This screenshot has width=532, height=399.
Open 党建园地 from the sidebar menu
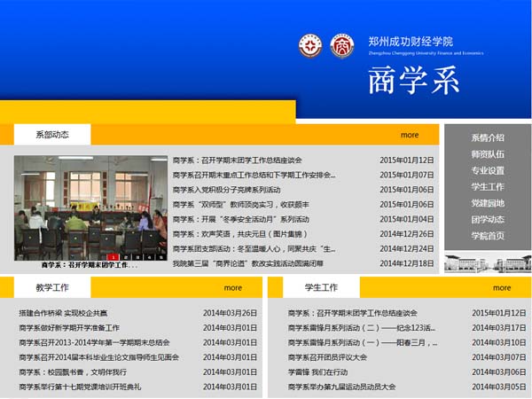click(x=488, y=203)
